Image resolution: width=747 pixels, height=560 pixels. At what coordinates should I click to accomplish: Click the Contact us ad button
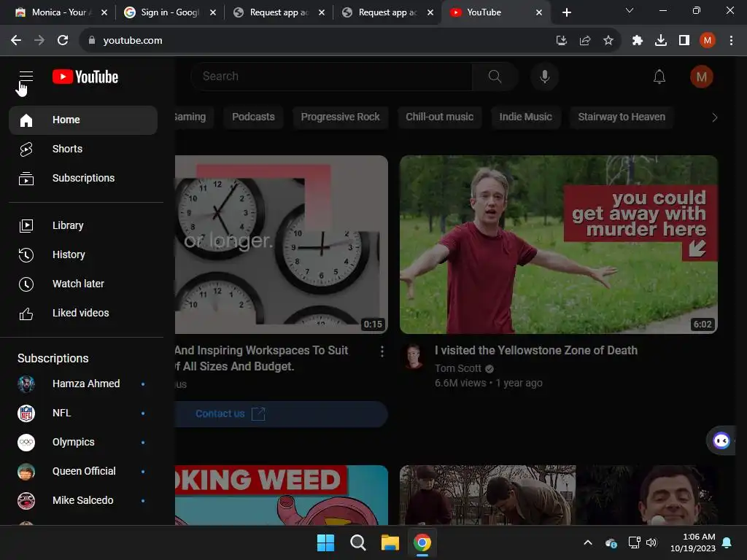pyautogui.click(x=282, y=414)
